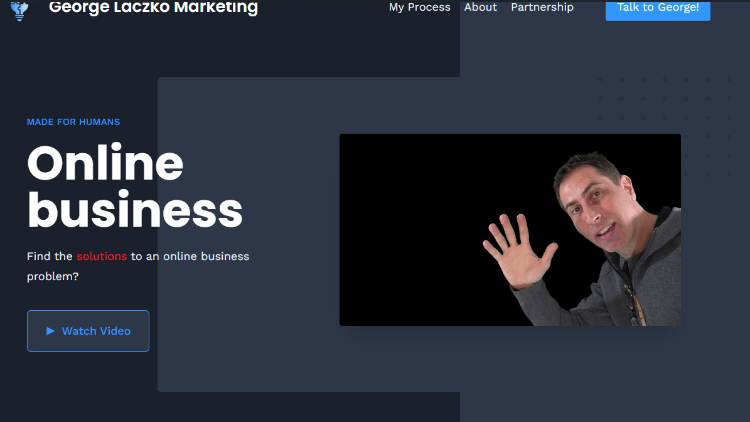Click the lightbulb logo icon
Viewport: 750px width, 422px height.
19,10
